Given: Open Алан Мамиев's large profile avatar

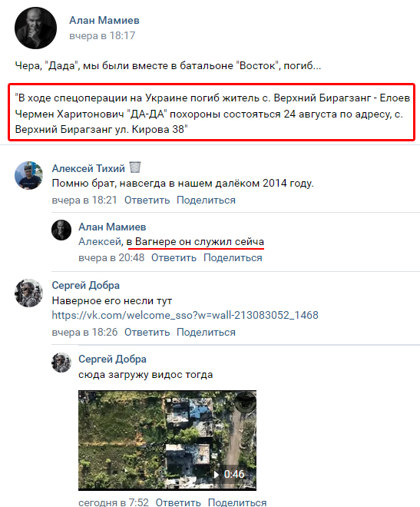Looking at the screenshot, I should tap(35, 28).
